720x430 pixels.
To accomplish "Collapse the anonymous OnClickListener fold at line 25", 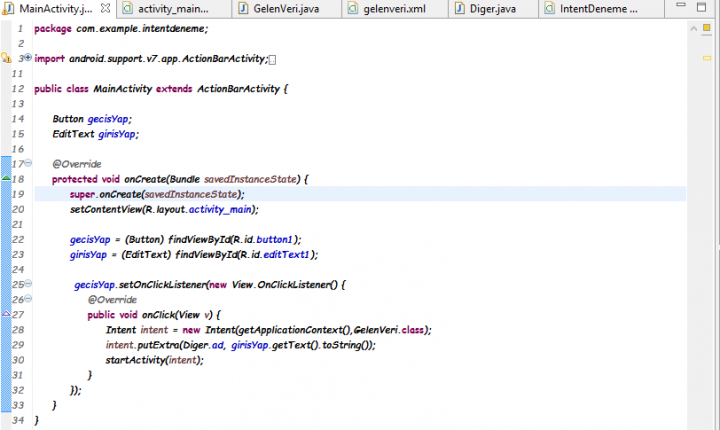I will click(x=28, y=284).
